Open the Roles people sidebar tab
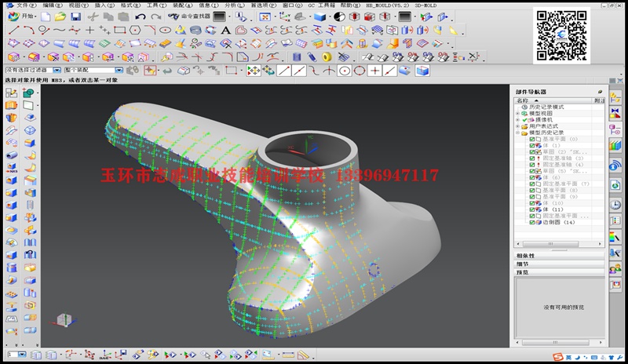The image size is (628, 364). coord(615,269)
